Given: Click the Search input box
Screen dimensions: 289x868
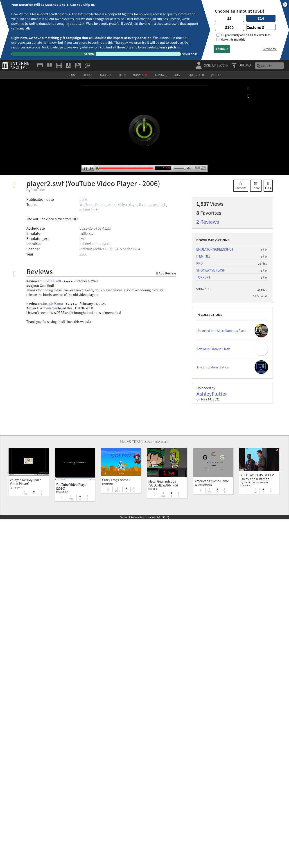Looking at the screenshot, I should pos(269,66).
